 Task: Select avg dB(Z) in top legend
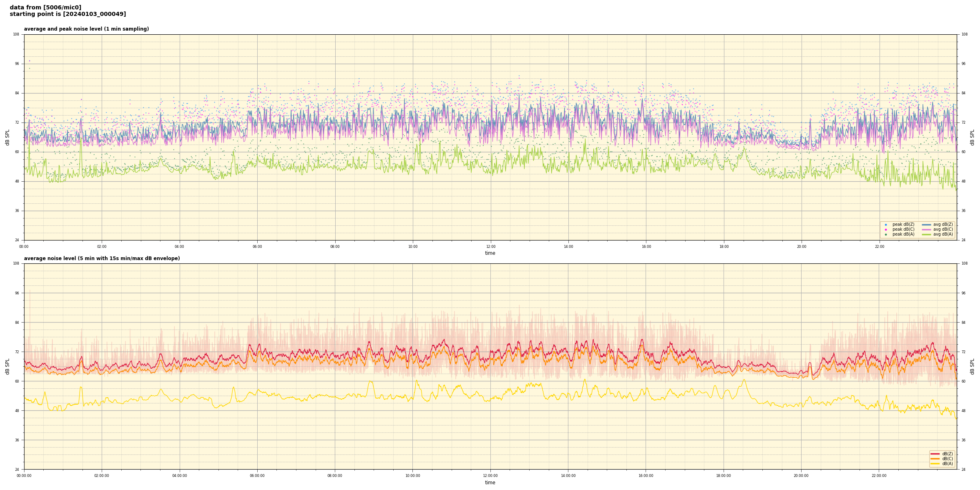(943, 225)
